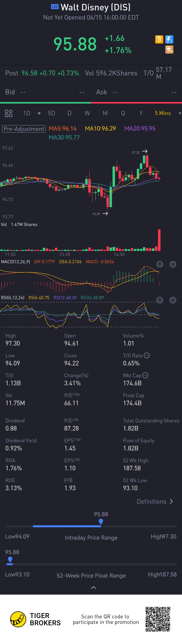Tap the Post 96.58 price value
This screenshot has height=644, width=182.
point(29,73)
